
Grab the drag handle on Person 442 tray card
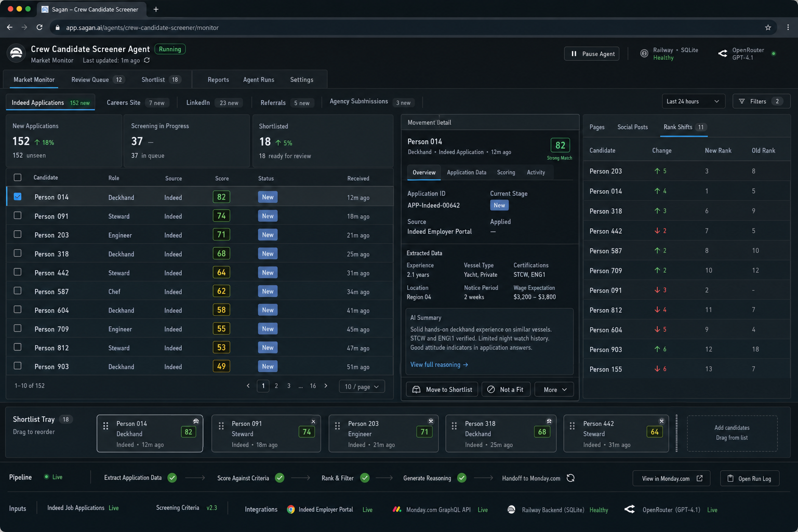tap(572, 426)
